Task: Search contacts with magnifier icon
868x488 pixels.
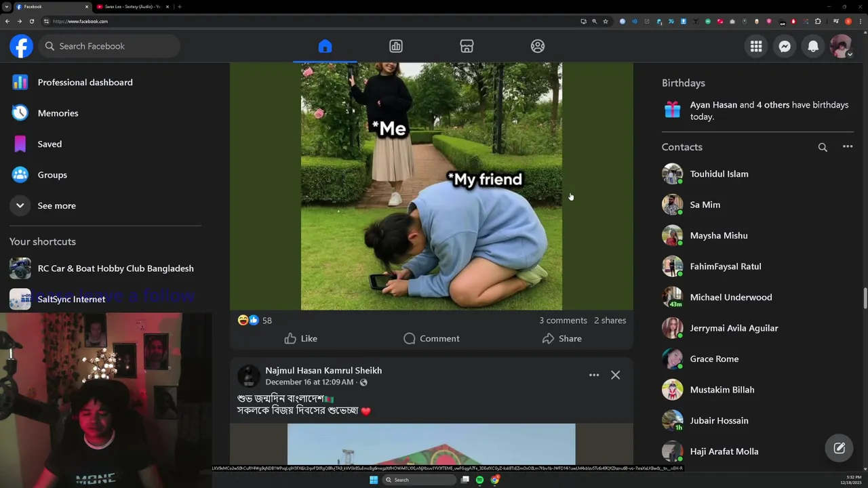Action: click(x=823, y=147)
